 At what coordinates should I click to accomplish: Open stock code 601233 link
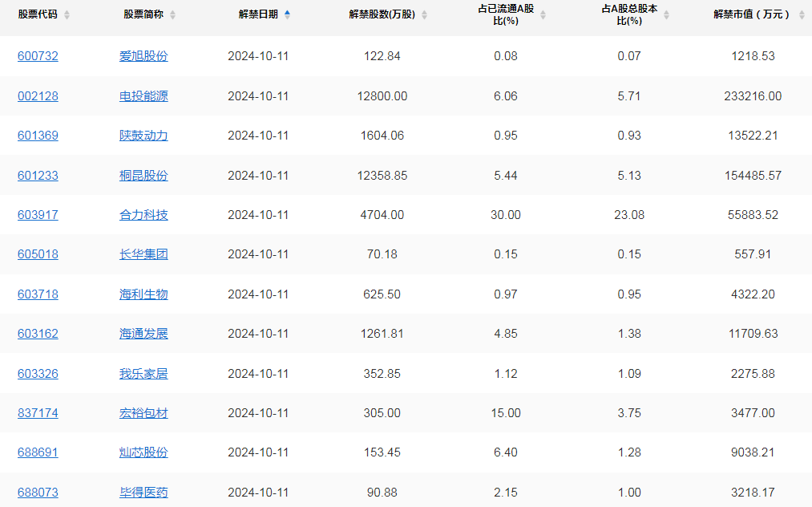(38, 176)
